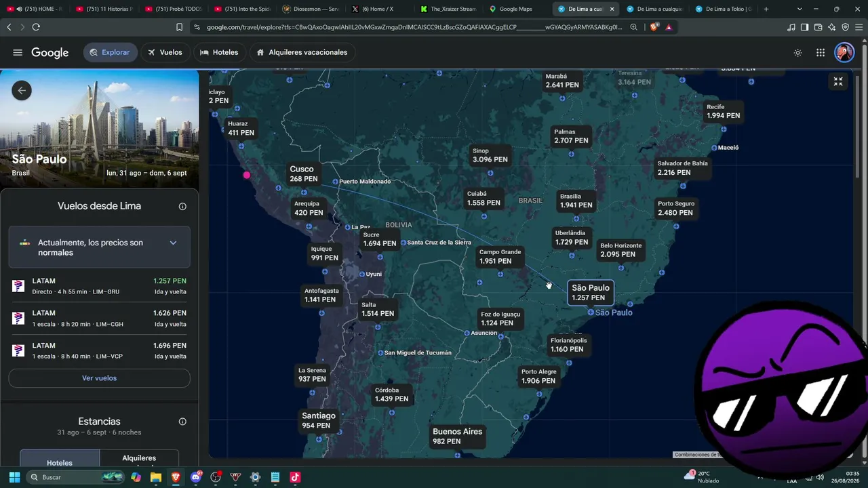Viewport: 868px width, 488px height.
Task: Open Brave Shields lion icon
Action: pos(654,27)
